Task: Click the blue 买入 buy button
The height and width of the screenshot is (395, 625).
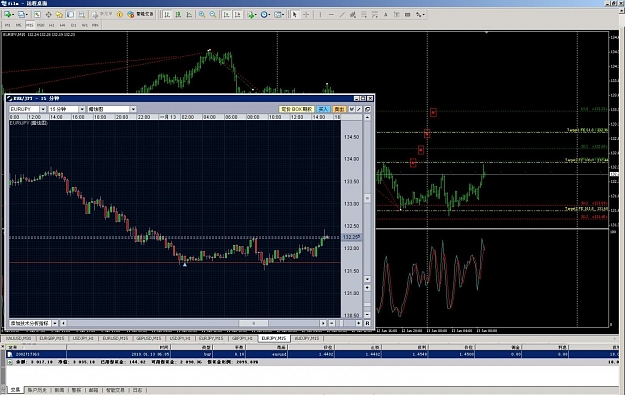Action: tap(323, 109)
